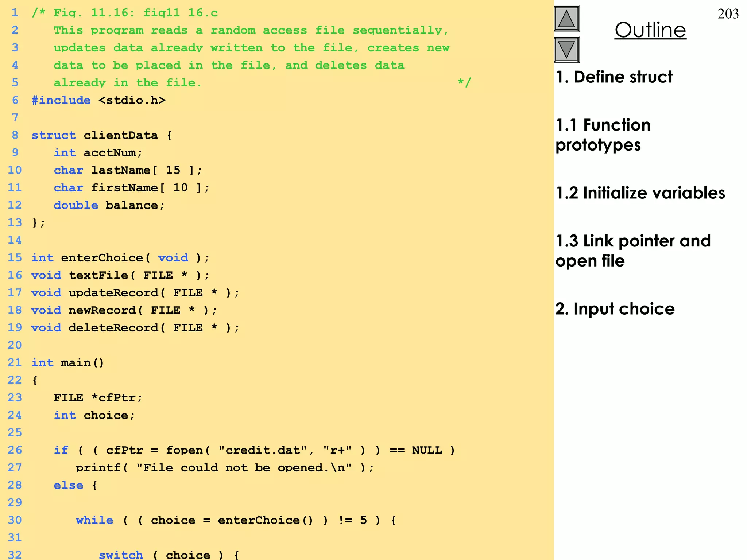This screenshot has height=560, width=747.
Task: Click 'double balance;' declaration
Action: pyautogui.click(x=109, y=205)
